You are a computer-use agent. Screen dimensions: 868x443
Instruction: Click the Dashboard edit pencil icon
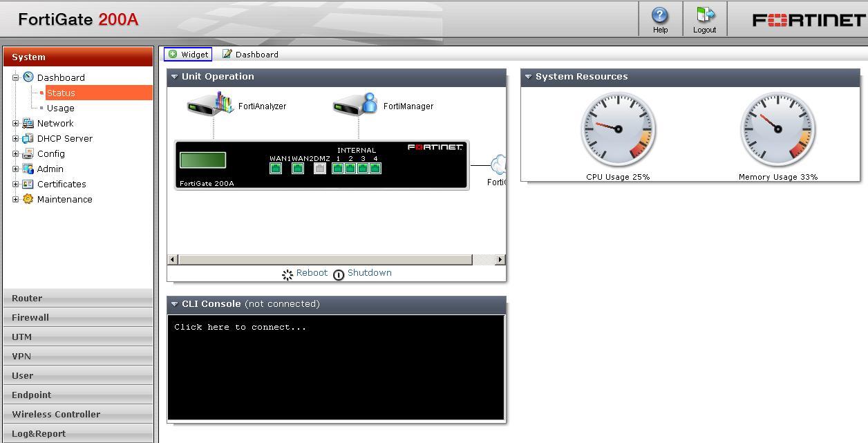point(227,54)
